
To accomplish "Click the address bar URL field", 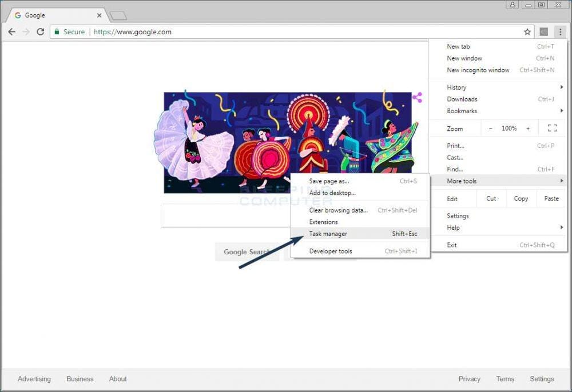I will [286, 32].
